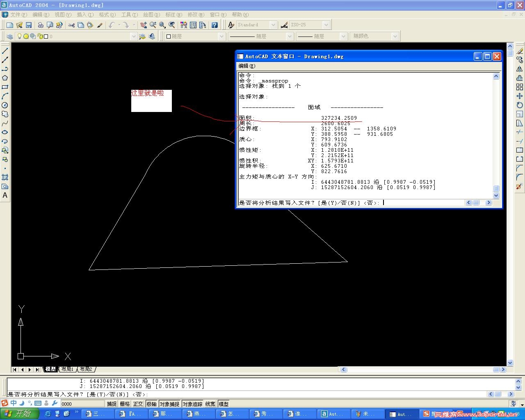Copy selection using the Copy icon
Image resolution: width=525 pixels, height=420 pixels.
pyautogui.click(x=81, y=25)
